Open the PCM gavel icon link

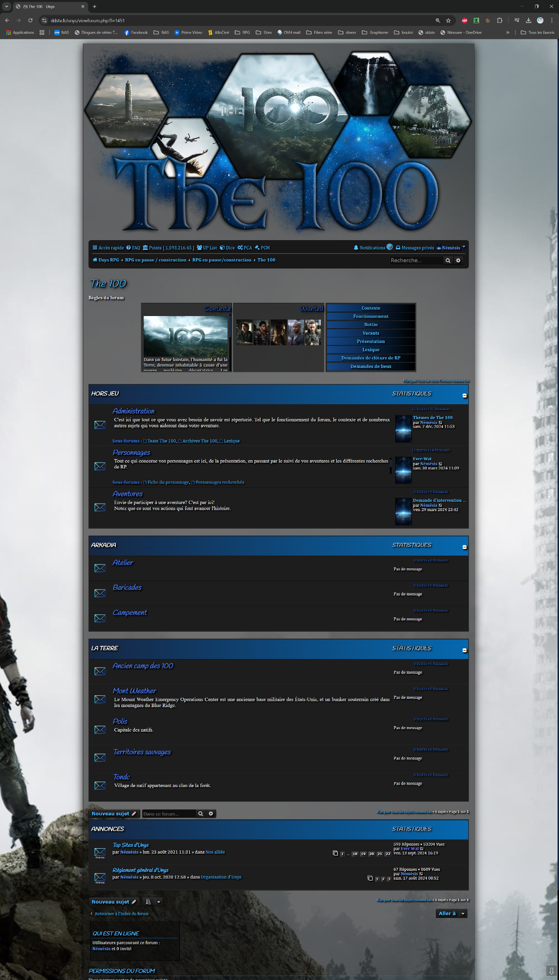tap(262, 248)
